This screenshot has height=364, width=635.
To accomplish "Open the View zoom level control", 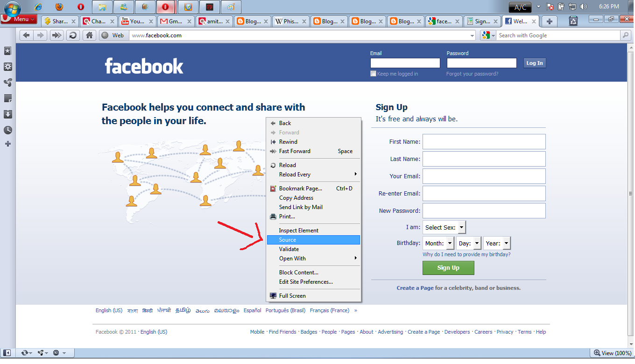I will coord(613,353).
